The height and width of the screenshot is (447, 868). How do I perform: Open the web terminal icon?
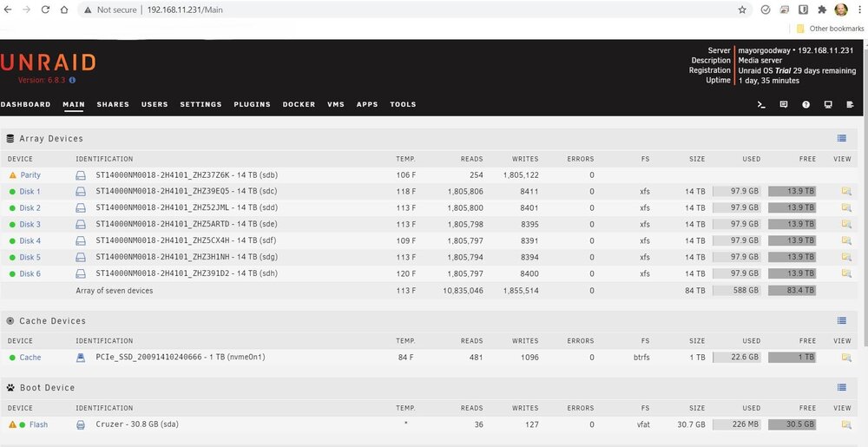pyautogui.click(x=762, y=104)
